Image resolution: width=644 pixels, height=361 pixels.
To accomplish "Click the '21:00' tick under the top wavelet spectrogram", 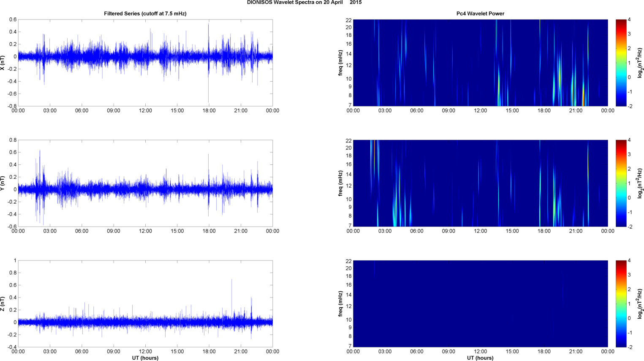I will point(576,111).
